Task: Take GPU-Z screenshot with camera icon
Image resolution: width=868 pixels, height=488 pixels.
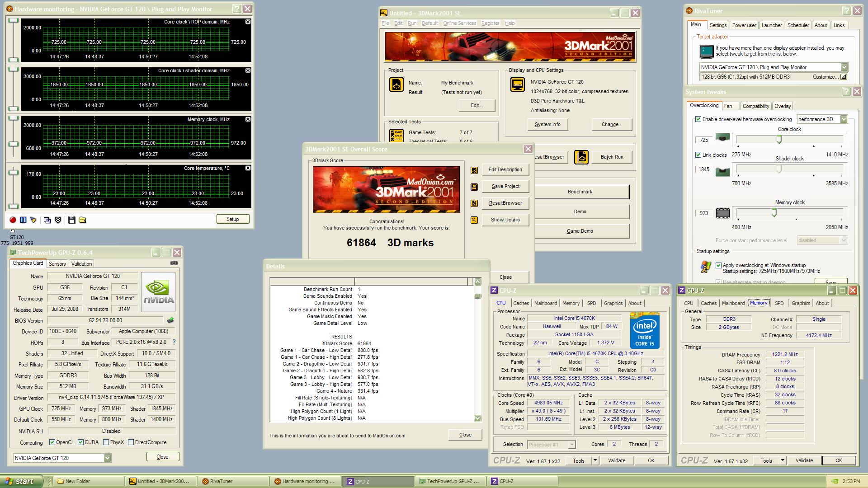Action: (174, 263)
